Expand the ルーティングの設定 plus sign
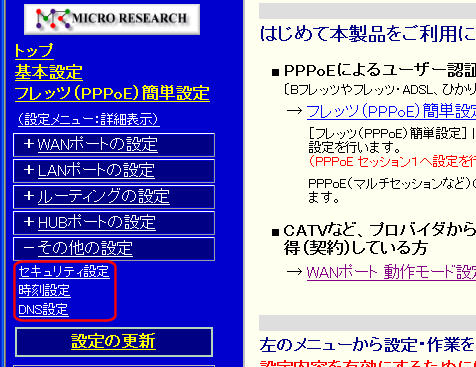476x367 pixels. pos(29,196)
